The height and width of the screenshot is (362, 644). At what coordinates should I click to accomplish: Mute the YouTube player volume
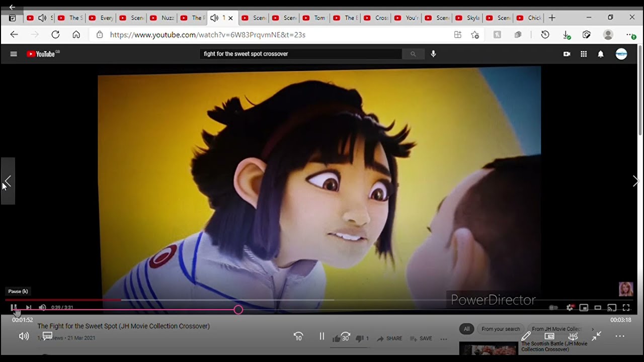[x=42, y=307]
